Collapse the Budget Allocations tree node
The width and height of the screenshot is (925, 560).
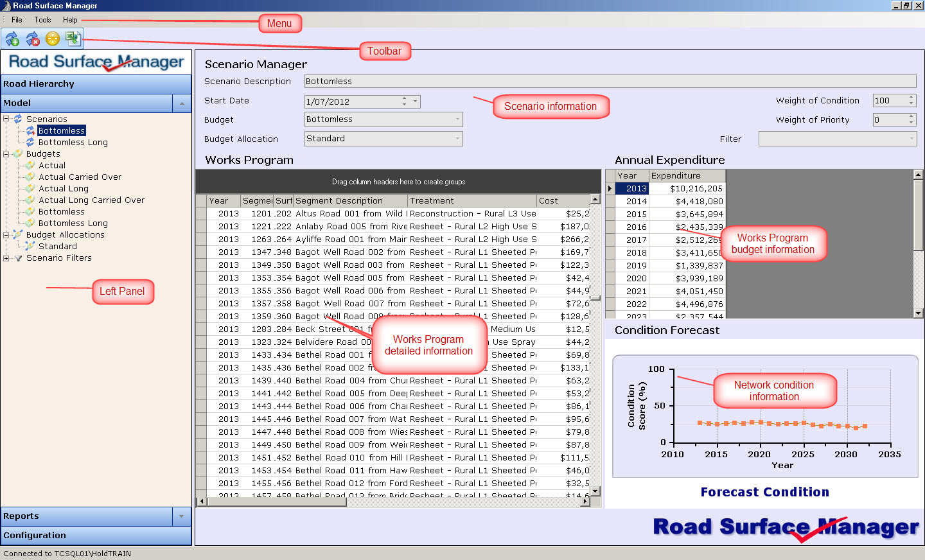pyautogui.click(x=6, y=234)
